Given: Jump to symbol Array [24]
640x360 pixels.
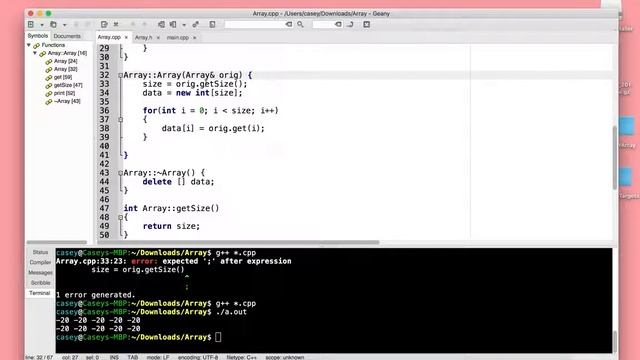Looking at the screenshot, I should point(66,61).
